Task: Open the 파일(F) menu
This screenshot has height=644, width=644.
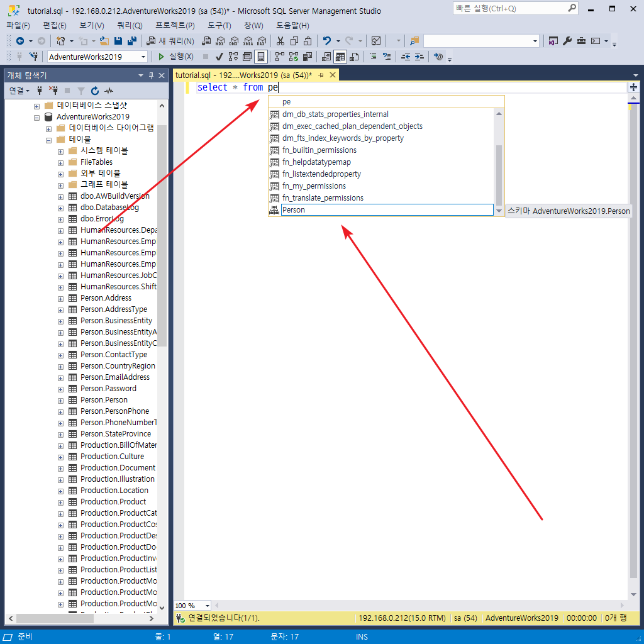Action: (x=18, y=25)
